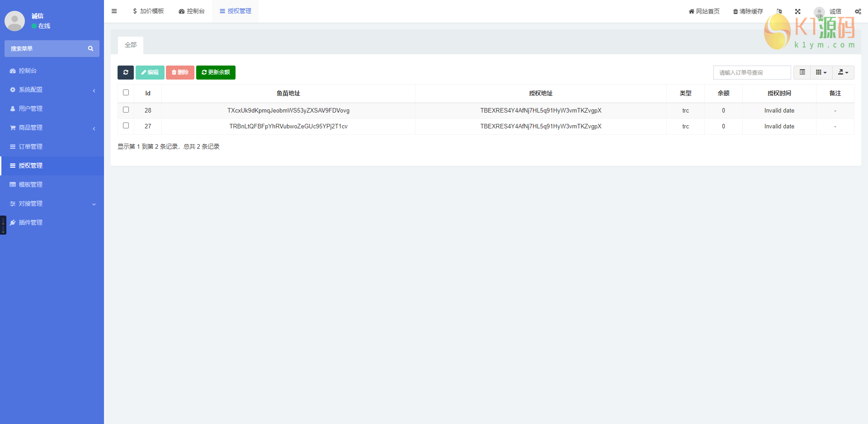Open the export data dropdown

pos(843,72)
